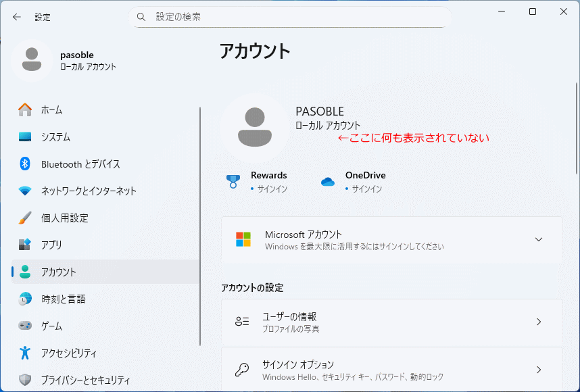Open the 時刻と言語 clock icon
The height and width of the screenshot is (392, 580).
point(25,299)
